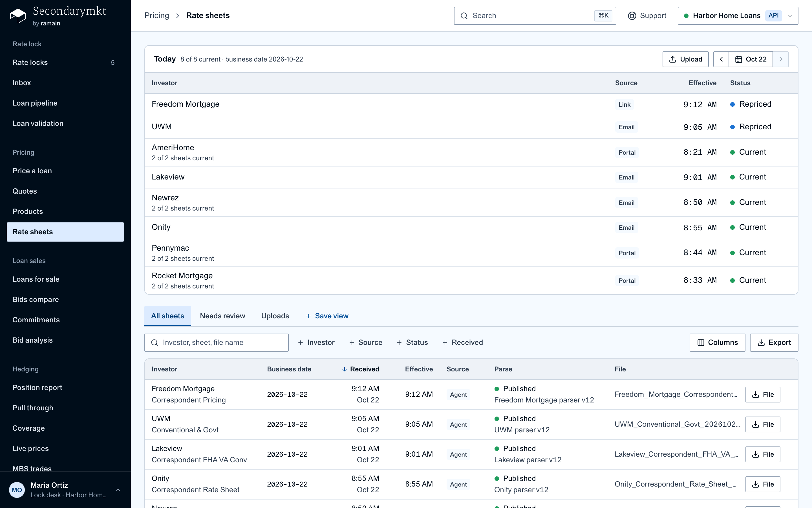Open Pull through
The width and height of the screenshot is (812, 508).
(x=65, y=408)
